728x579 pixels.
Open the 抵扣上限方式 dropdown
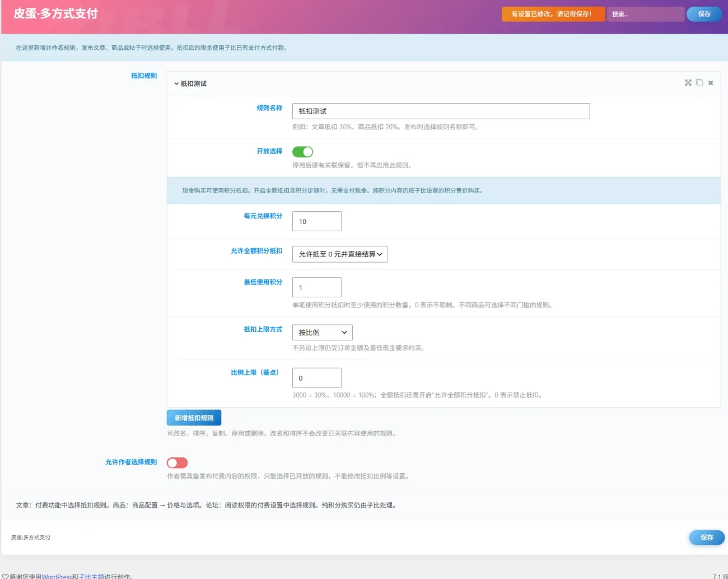tap(323, 333)
